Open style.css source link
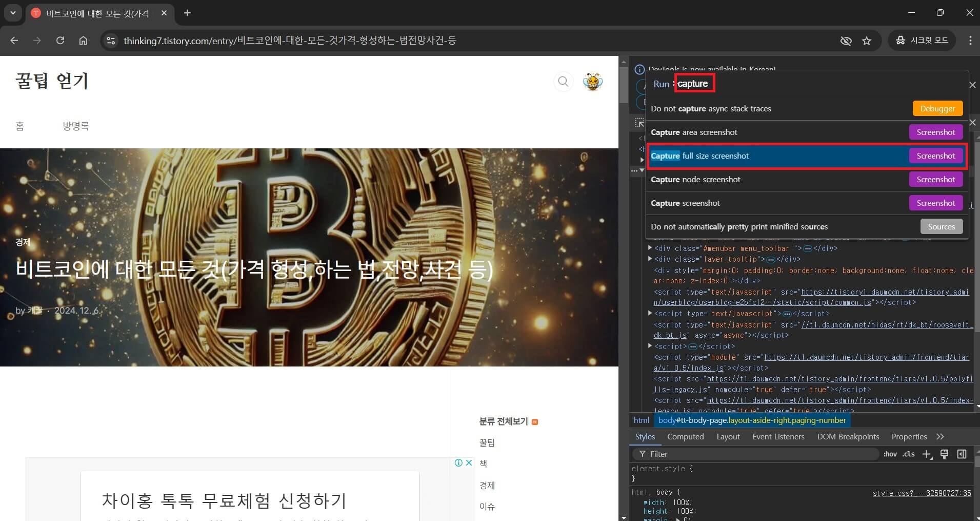This screenshot has height=521, width=980. click(x=922, y=493)
